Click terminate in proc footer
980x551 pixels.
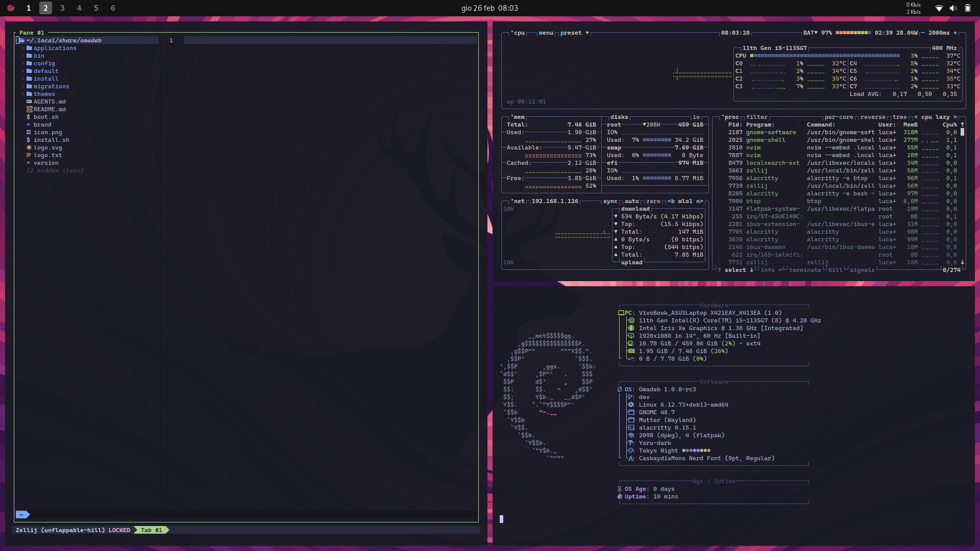pos(804,270)
